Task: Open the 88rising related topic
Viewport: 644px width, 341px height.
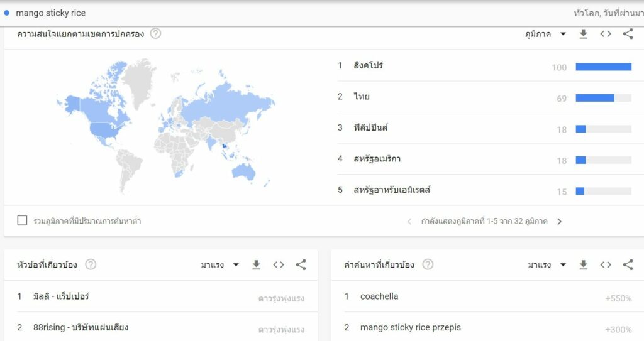Action: pyautogui.click(x=81, y=327)
